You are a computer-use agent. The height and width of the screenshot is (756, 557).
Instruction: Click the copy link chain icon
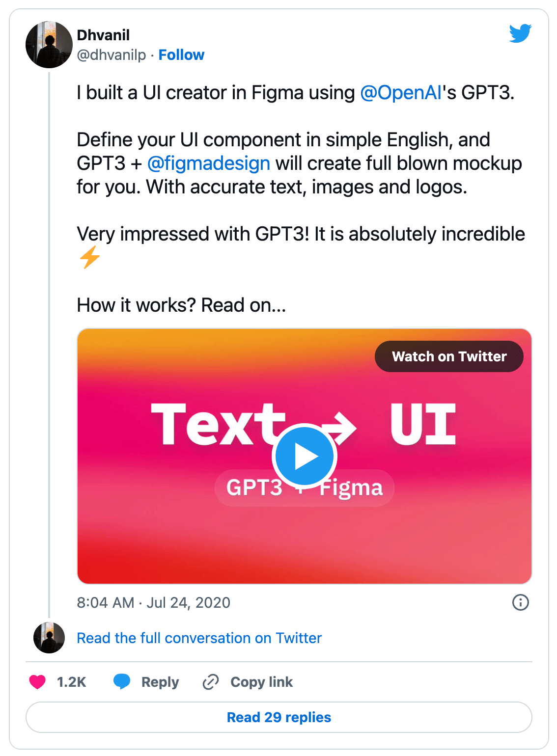(211, 682)
